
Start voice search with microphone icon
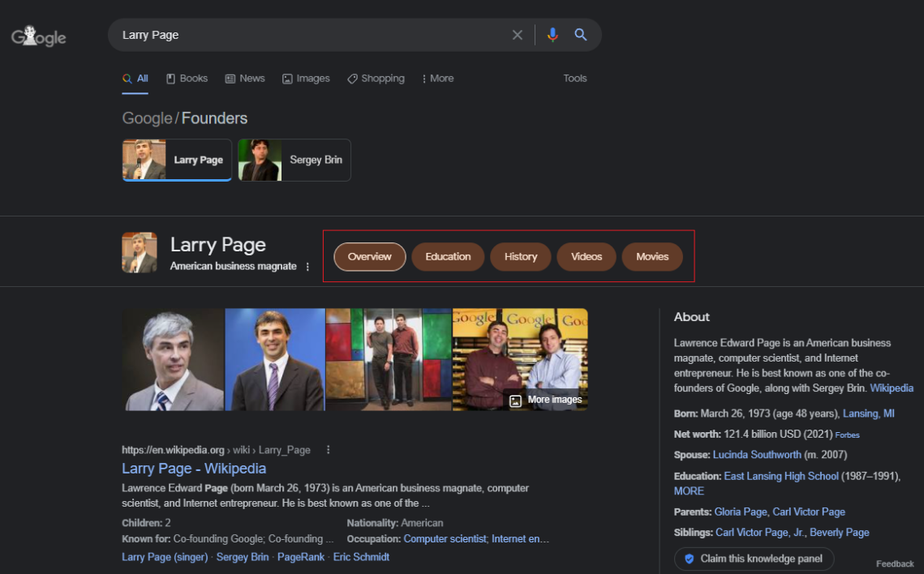[x=552, y=35]
